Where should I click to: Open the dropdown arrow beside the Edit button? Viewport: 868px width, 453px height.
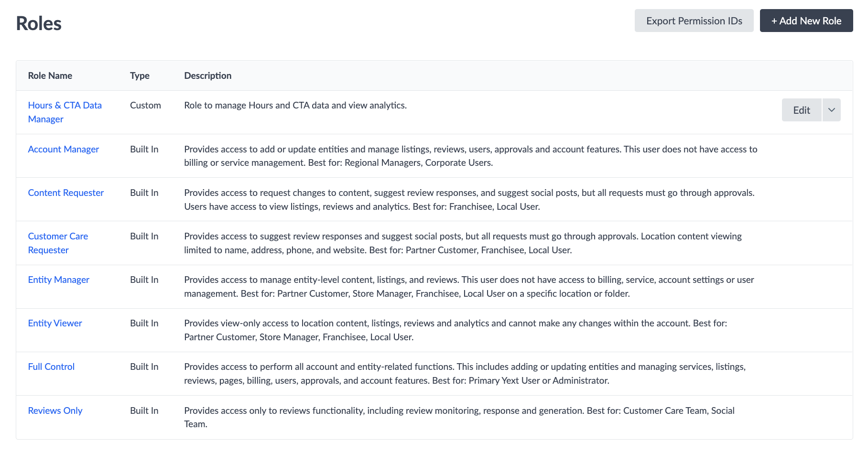[x=832, y=110]
